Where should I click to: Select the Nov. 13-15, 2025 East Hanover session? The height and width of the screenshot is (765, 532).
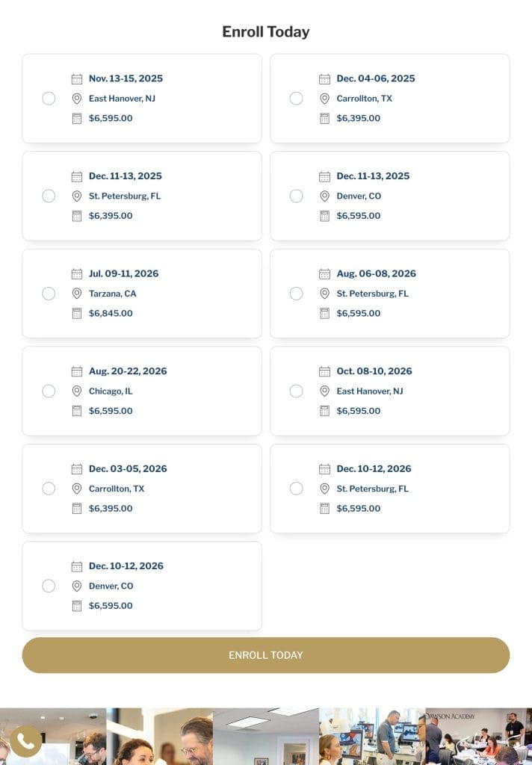coord(49,99)
